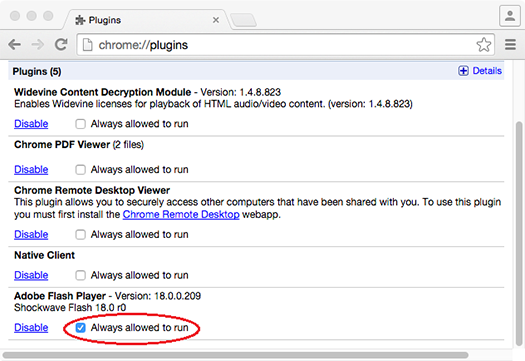Click the Adobe Flash Player title text

pos(60,296)
